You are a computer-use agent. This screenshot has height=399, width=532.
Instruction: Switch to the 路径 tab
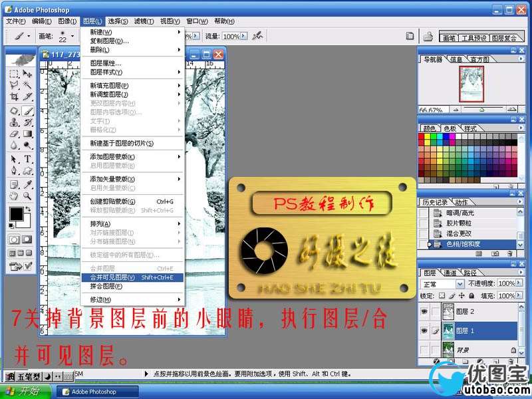[471, 273]
